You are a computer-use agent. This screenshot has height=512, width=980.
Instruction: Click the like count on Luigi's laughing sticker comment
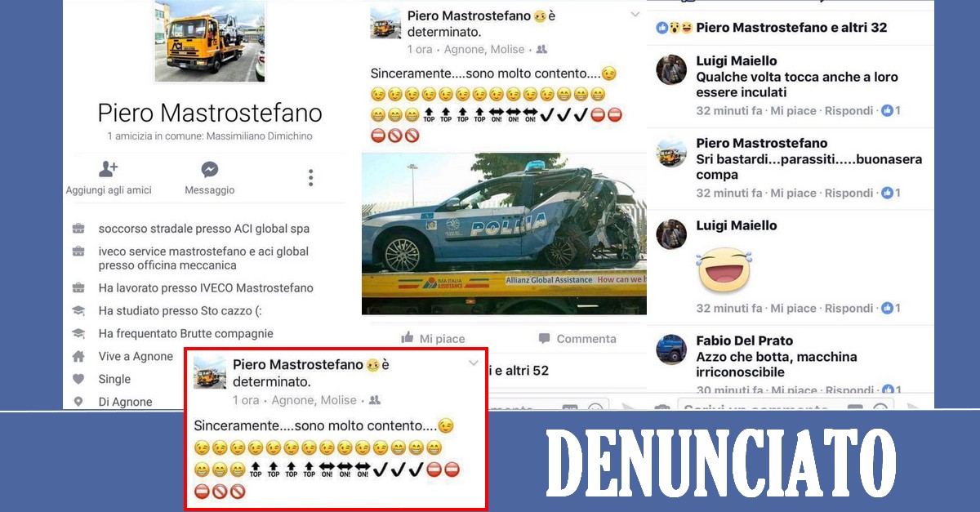point(890,308)
